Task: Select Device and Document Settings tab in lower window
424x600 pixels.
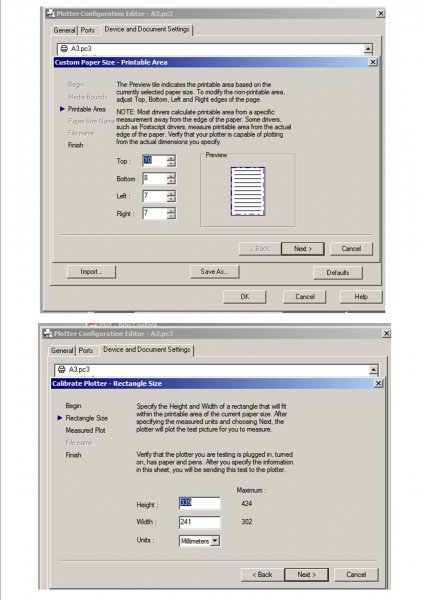Action: tap(147, 350)
